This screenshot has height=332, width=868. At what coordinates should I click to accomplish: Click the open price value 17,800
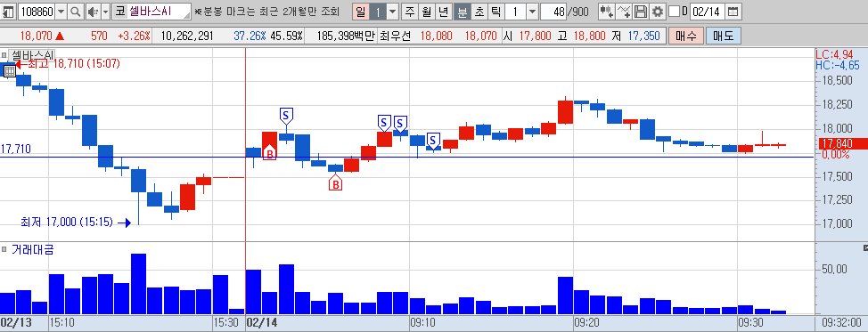tap(535, 36)
